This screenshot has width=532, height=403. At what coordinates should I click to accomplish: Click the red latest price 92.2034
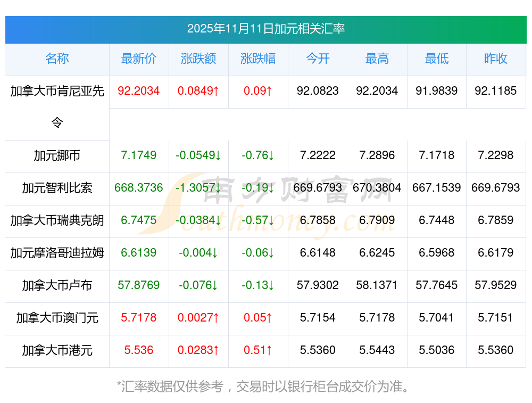coord(139,91)
